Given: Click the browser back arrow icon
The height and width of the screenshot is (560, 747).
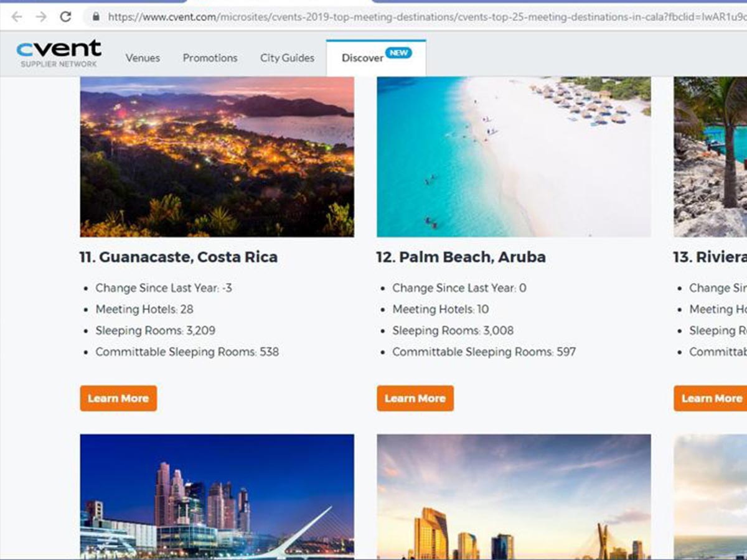Looking at the screenshot, I should click(17, 17).
